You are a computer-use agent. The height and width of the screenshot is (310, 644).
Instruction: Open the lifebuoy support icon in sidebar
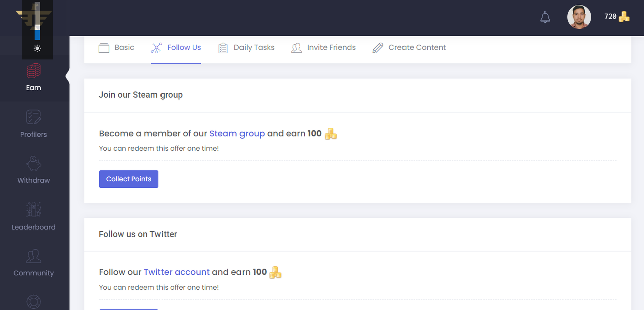click(34, 302)
